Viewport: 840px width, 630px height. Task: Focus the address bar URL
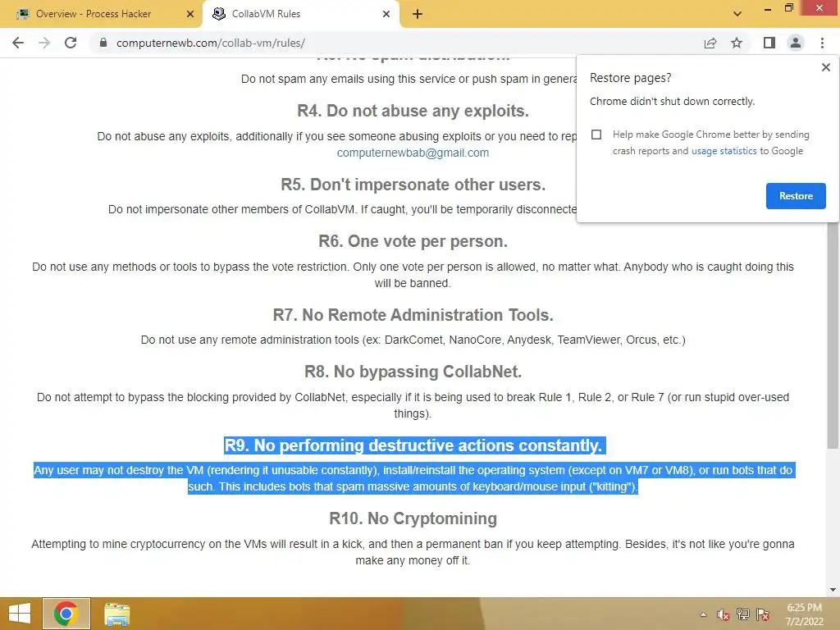click(x=211, y=43)
